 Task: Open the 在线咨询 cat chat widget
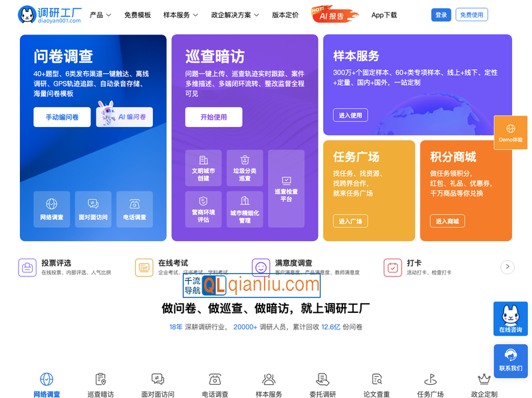point(510,319)
